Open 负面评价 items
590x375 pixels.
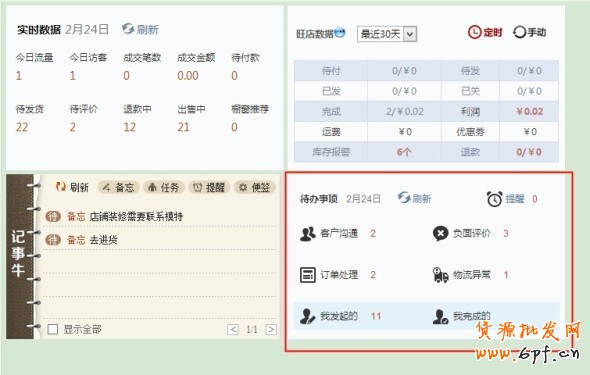coord(472,234)
